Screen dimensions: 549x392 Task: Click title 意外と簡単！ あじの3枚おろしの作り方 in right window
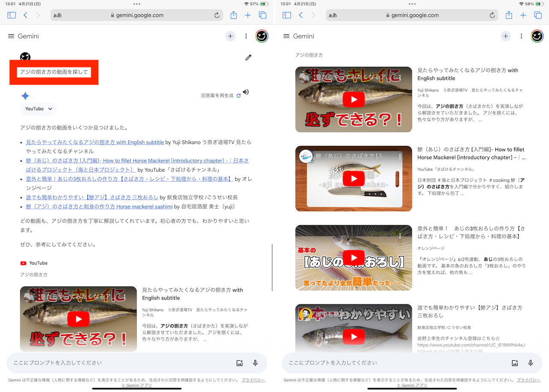tap(471, 232)
